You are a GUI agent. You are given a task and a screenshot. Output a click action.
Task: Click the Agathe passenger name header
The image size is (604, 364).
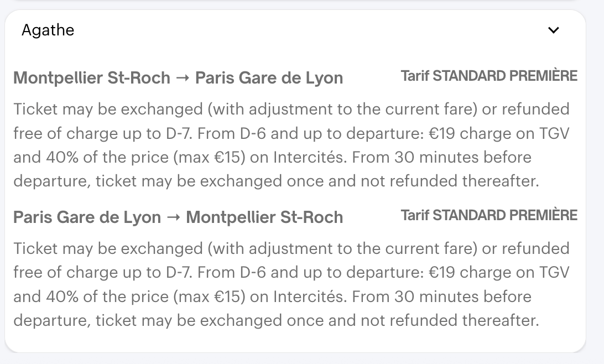pos(48,30)
